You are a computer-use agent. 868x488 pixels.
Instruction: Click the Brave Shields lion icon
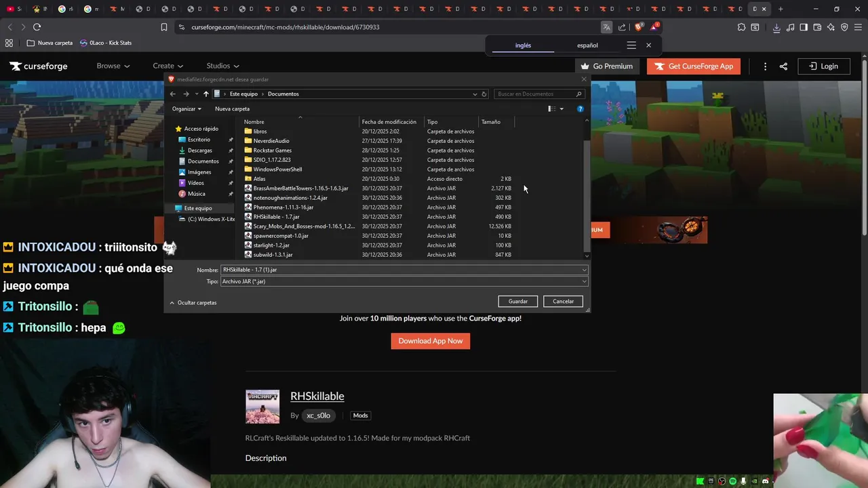(x=639, y=27)
